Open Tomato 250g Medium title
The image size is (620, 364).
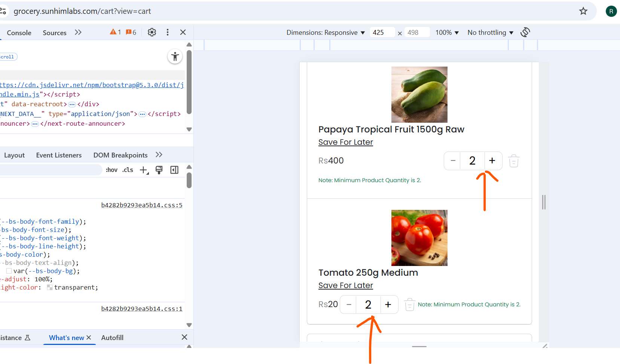pyautogui.click(x=368, y=273)
